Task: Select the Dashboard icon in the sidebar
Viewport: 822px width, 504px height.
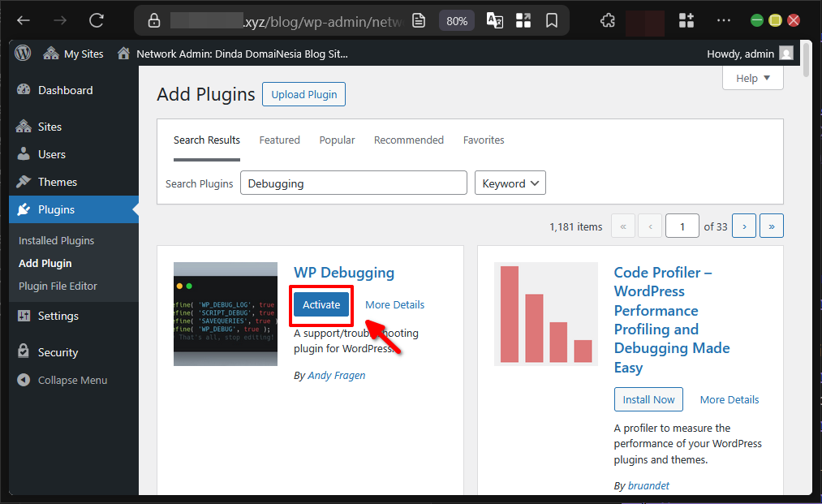Action: (24, 89)
